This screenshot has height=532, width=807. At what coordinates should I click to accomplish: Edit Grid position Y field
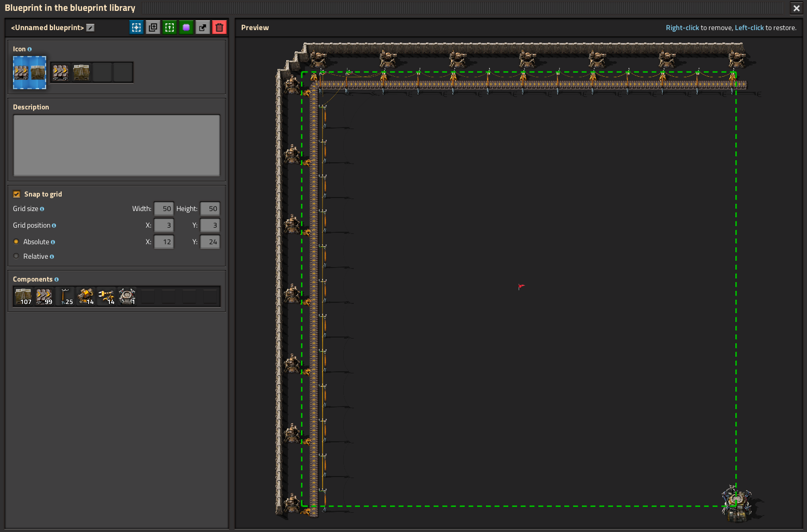210,225
